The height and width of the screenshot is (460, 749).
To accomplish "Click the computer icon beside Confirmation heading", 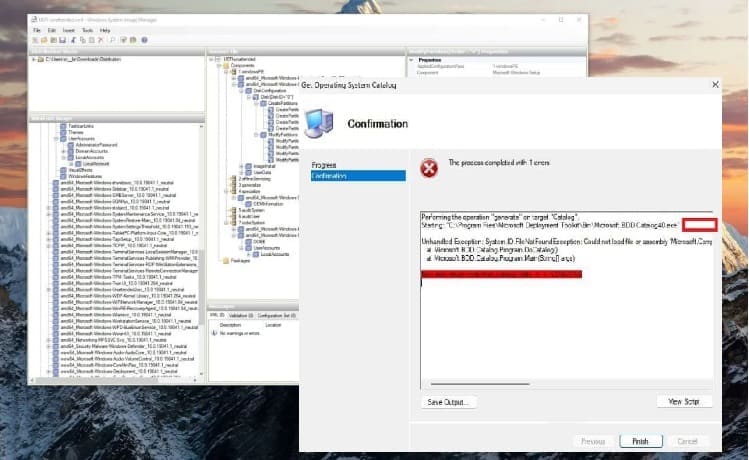I will tap(319, 123).
